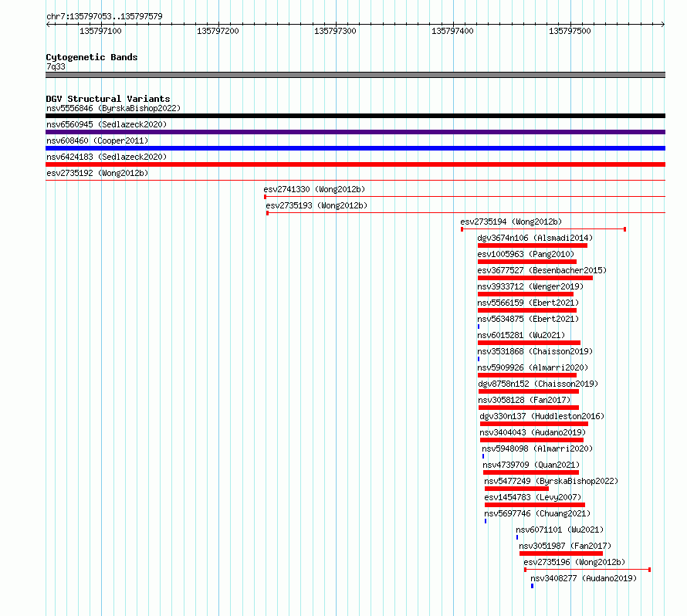687x616 pixels.
Task: Open nsv3408277 (Audano2019) label
Action: coord(584,578)
